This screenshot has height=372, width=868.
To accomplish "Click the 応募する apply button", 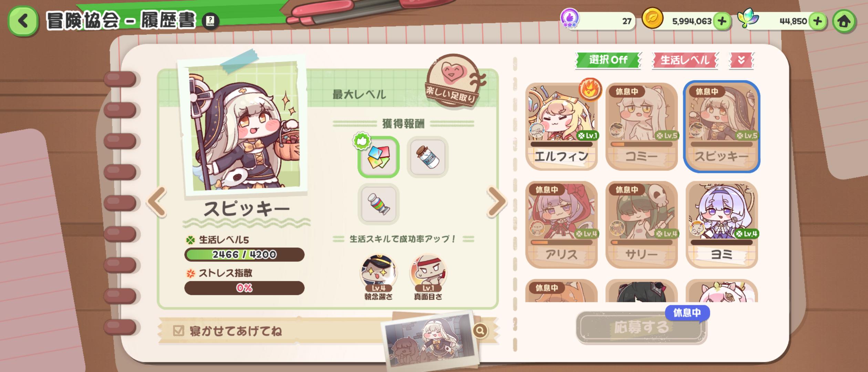I will pyautogui.click(x=641, y=328).
